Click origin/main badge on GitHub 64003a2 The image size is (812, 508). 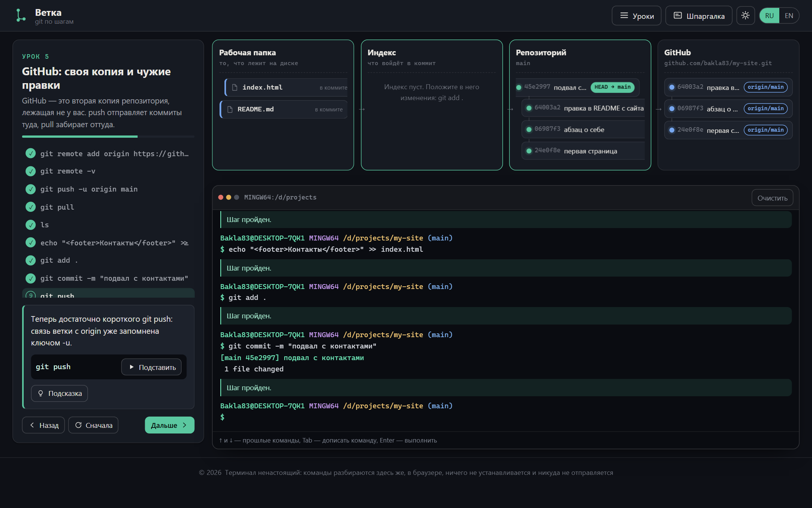coord(765,87)
